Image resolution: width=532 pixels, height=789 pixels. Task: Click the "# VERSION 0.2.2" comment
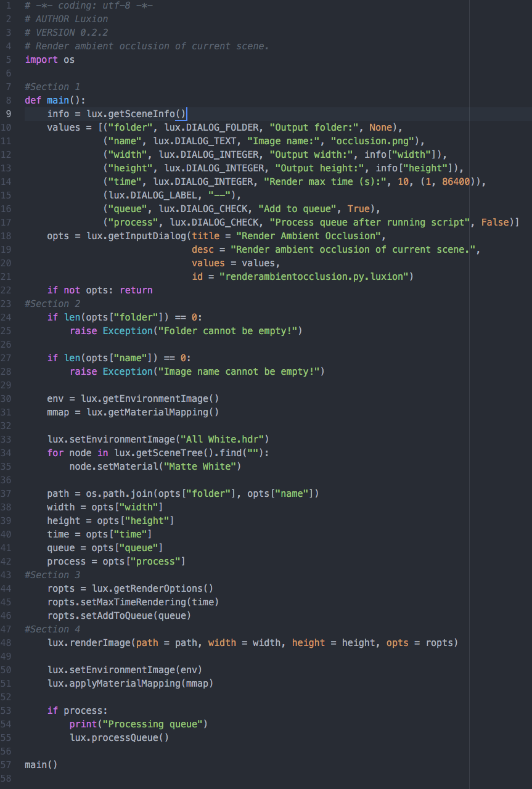(67, 32)
